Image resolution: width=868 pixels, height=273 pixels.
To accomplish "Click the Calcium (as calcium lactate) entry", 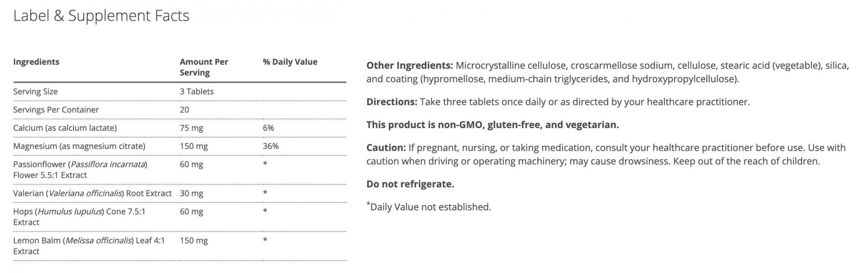I will [65, 128].
